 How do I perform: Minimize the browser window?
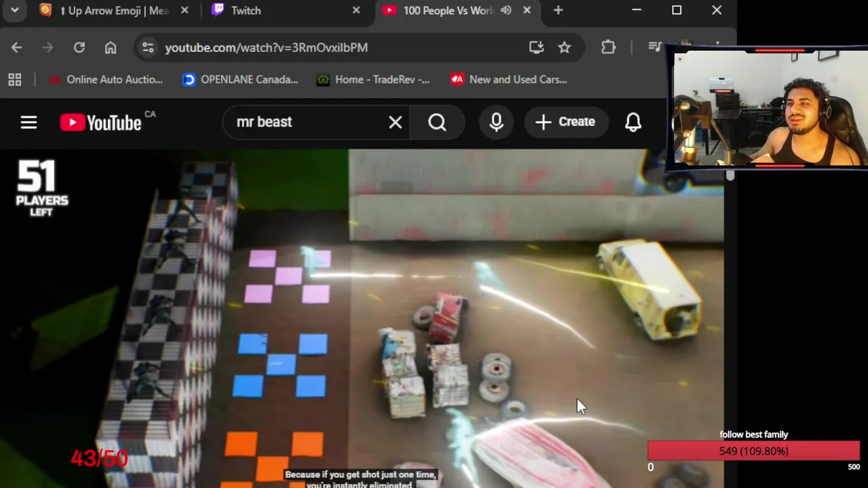(x=636, y=10)
